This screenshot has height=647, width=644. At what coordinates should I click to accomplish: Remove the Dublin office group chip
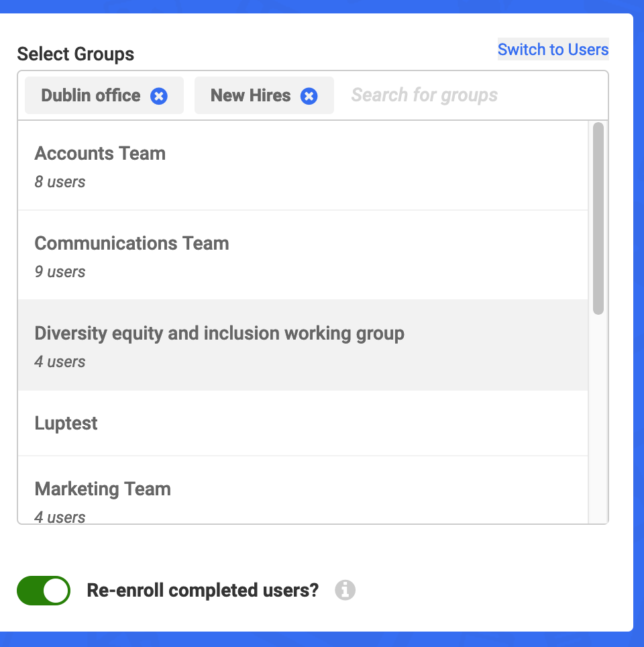pyautogui.click(x=159, y=96)
